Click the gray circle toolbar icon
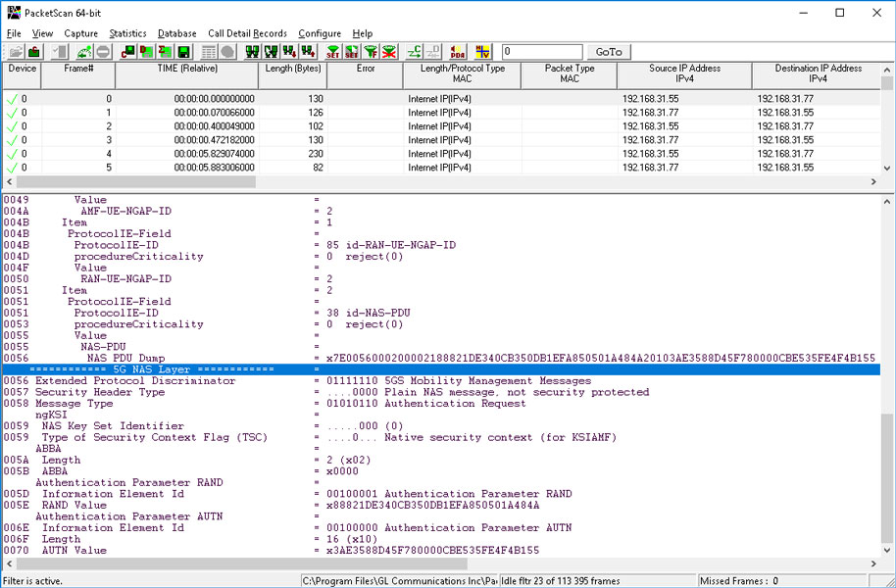The width and height of the screenshot is (896, 588). 227,52
